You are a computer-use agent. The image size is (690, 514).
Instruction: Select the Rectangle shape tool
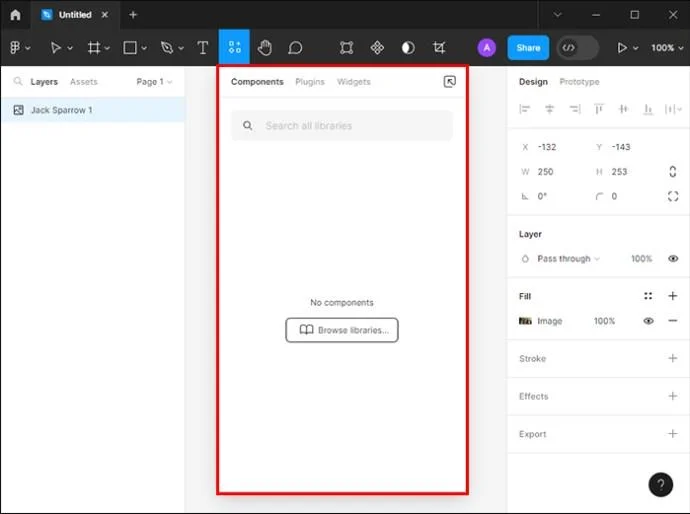click(130, 48)
